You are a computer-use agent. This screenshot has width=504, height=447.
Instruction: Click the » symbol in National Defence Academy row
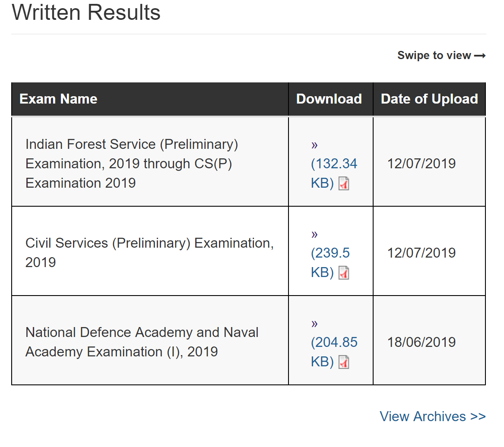(314, 323)
